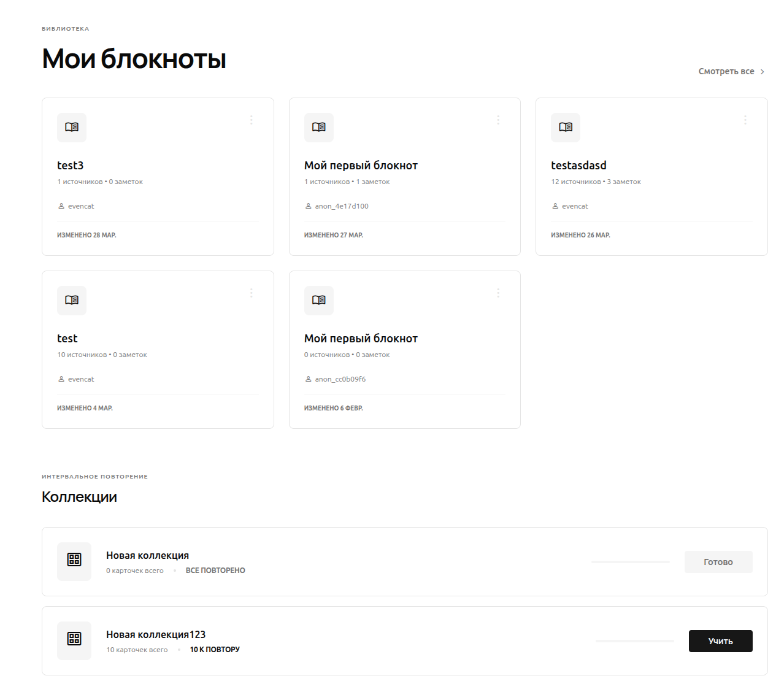The height and width of the screenshot is (700, 776).
Task: Click the ИНТЕРВАЛЬНОЕ ПОВТОРЕНИЕ label
Action: [x=94, y=477]
